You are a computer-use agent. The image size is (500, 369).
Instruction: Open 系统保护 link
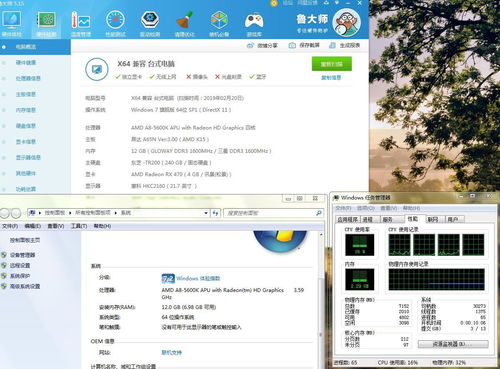point(20,276)
